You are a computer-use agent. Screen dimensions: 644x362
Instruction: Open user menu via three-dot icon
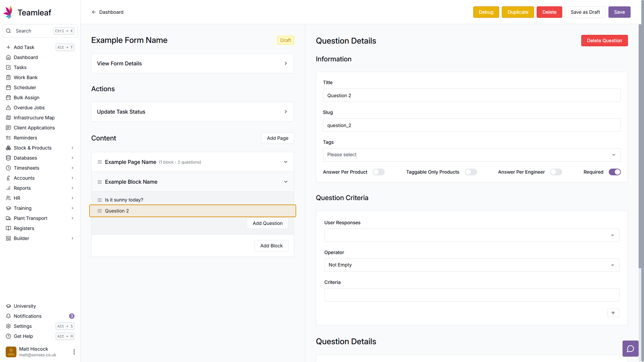point(74,352)
